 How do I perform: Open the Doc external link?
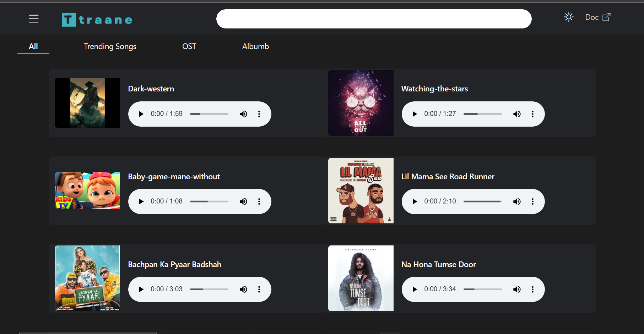pyautogui.click(x=597, y=17)
